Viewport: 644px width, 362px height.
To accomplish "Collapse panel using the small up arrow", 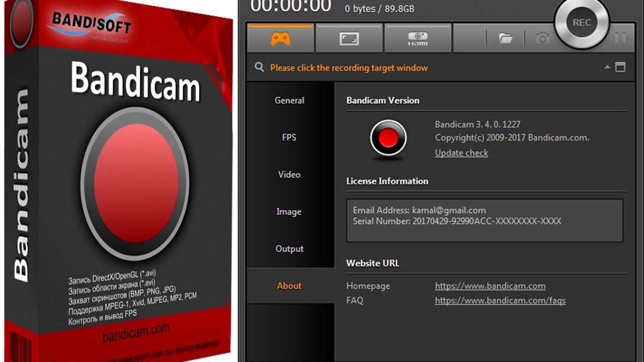I will (607, 67).
